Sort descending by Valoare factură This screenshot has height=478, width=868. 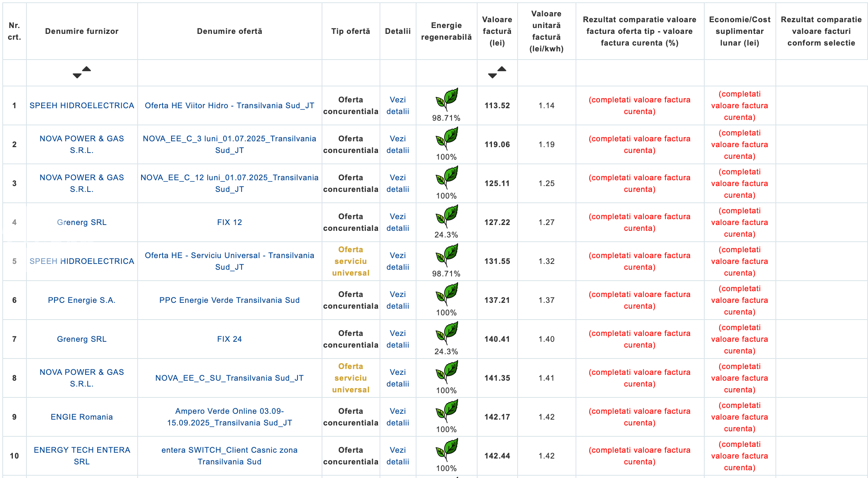(x=492, y=76)
